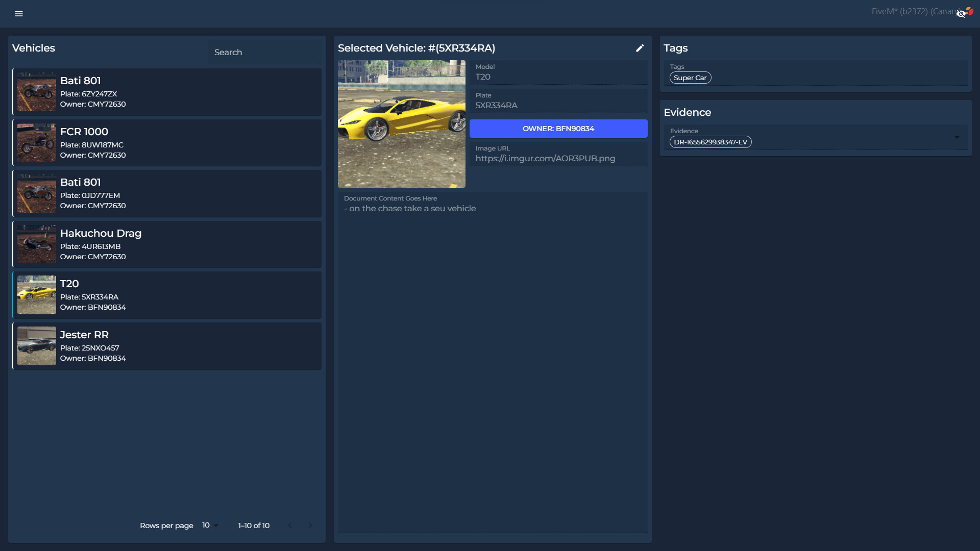Go to next page arrow
980x551 pixels.
click(x=310, y=525)
